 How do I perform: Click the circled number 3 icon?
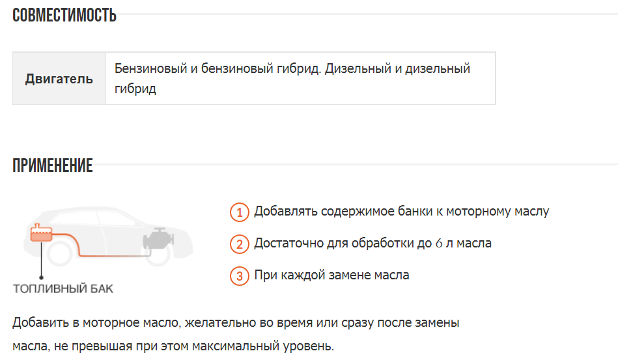pyautogui.click(x=240, y=275)
